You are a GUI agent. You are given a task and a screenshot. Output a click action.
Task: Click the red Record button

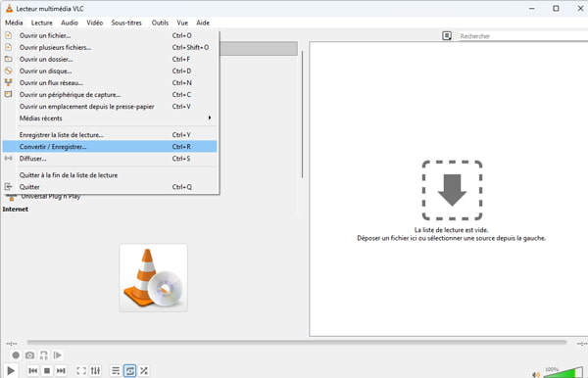16,354
